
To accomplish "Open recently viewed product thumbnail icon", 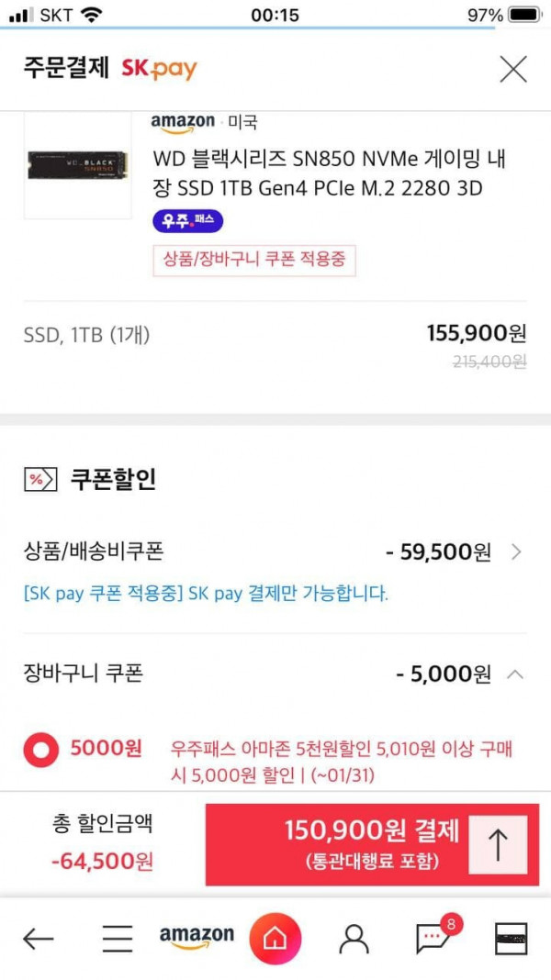I will click(x=511, y=939).
